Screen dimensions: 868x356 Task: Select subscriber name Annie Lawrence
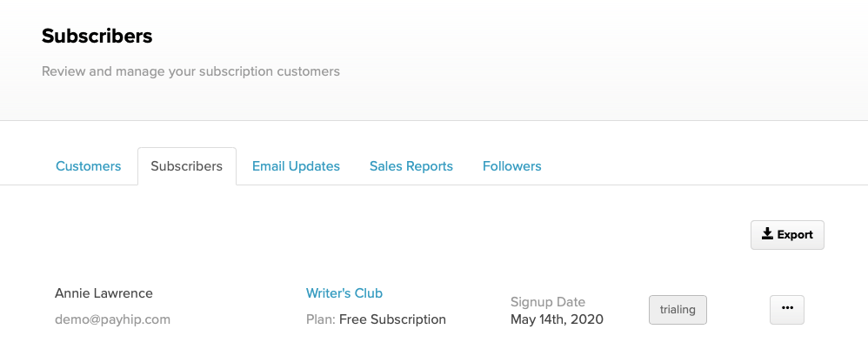click(x=103, y=292)
